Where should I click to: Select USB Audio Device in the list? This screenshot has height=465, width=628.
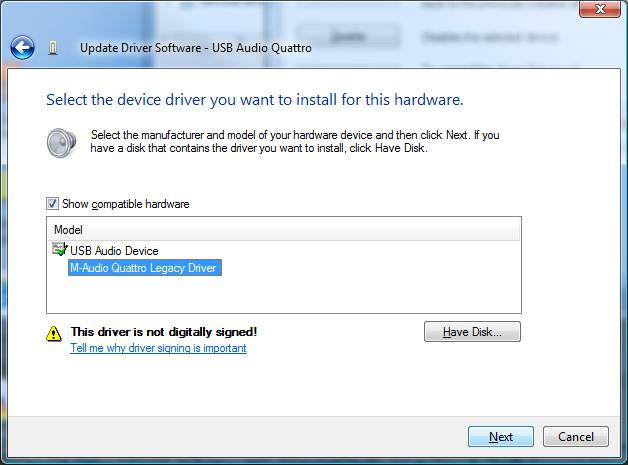(x=114, y=251)
